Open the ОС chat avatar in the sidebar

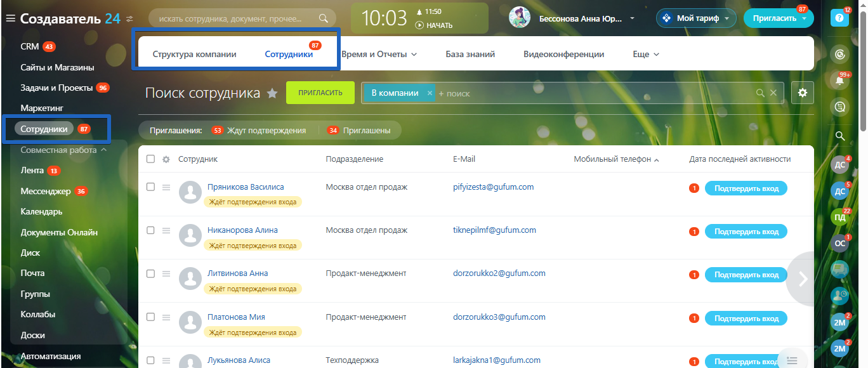(839, 243)
